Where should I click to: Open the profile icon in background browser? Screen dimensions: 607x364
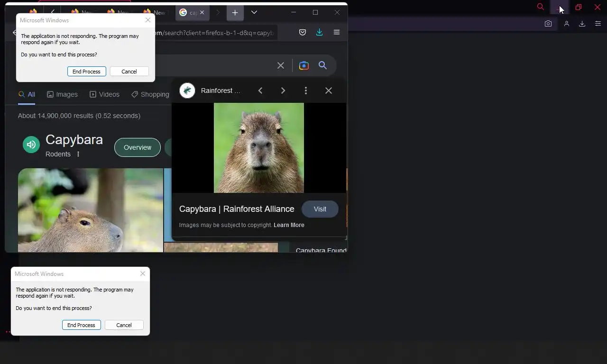point(566,24)
